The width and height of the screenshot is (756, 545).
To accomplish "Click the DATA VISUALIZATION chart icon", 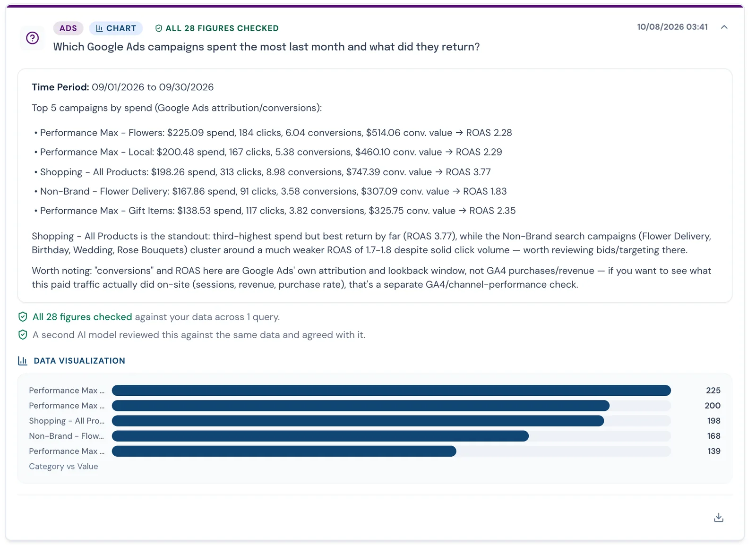I will pyautogui.click(x=23, y=360).
